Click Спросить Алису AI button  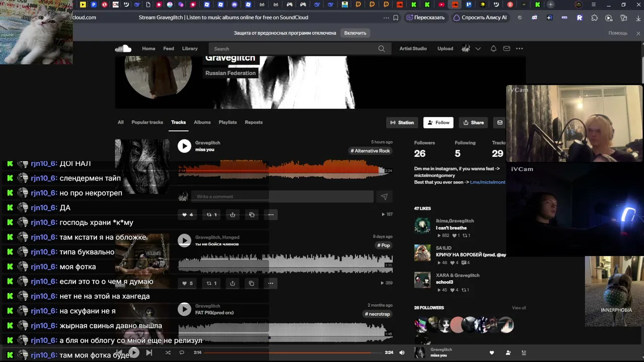pyautogui.click(x=480, y=18)
